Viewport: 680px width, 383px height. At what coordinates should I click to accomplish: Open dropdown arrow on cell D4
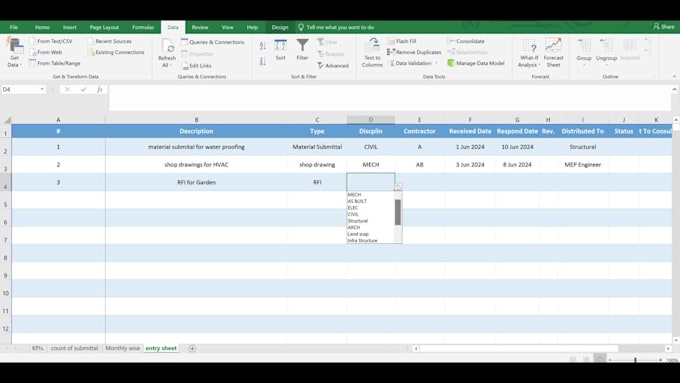[x=399, y=187]
